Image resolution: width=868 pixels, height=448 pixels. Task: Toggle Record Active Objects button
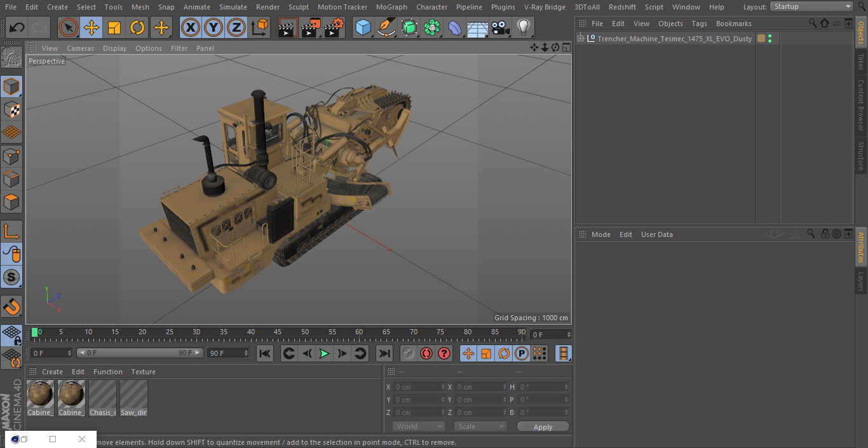click(409, 353)
